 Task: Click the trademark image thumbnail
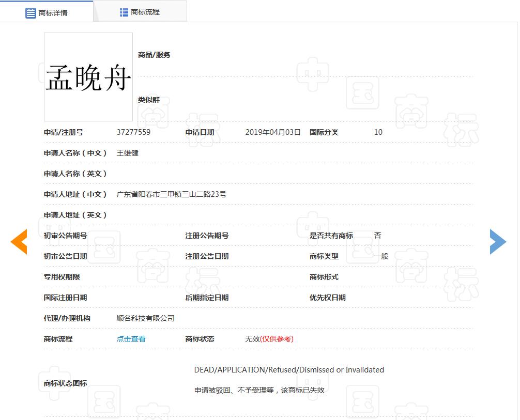(88, 77)
